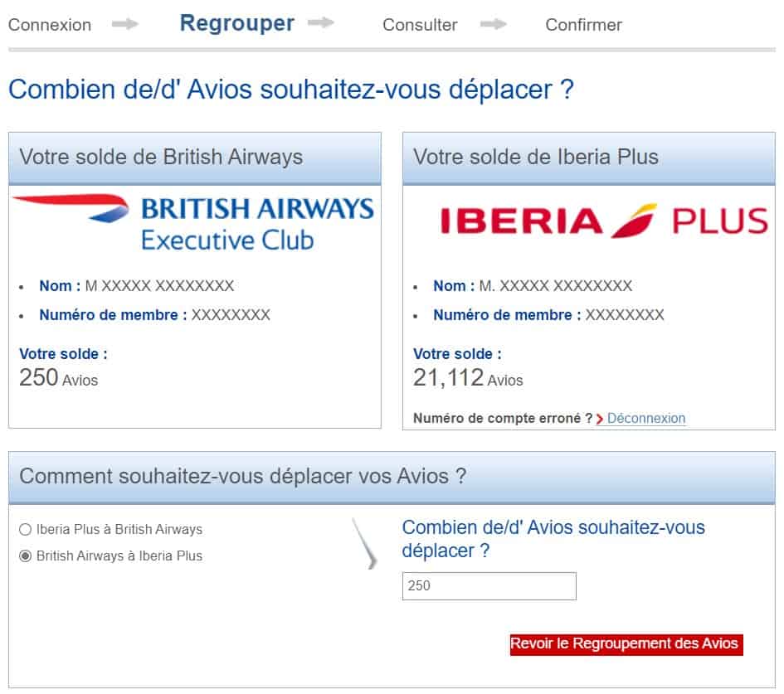This screenshot has height=694, width=784.
Task: Click the grey curved divider arrow
Action: [364, 544]
